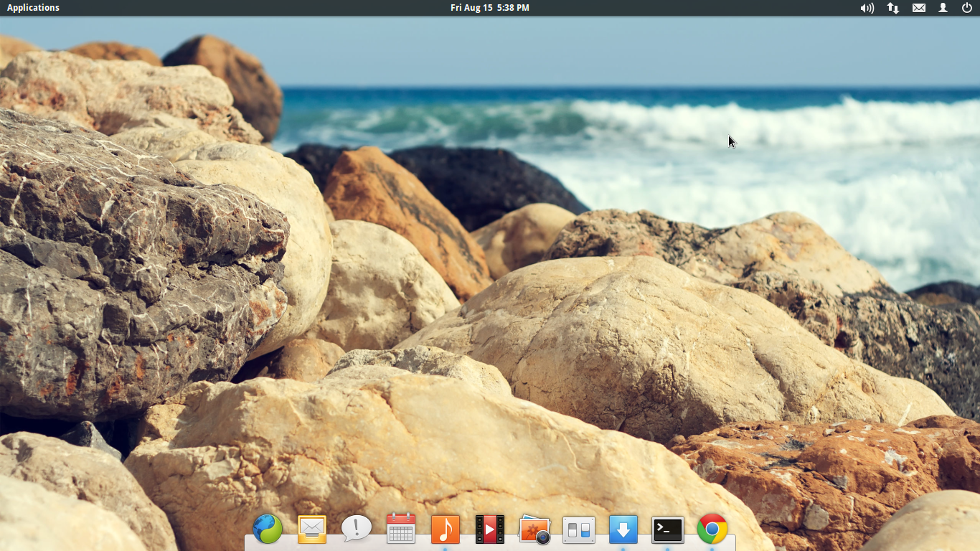The image size is (980, 551).
Task: Open the sound volume indicator
Action: click(x=867, y=8)
